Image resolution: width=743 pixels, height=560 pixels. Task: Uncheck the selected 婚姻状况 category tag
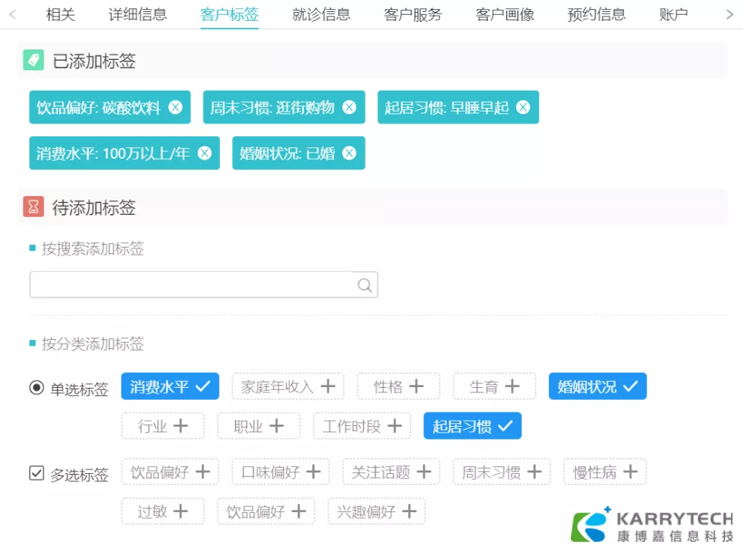point(597,386)
